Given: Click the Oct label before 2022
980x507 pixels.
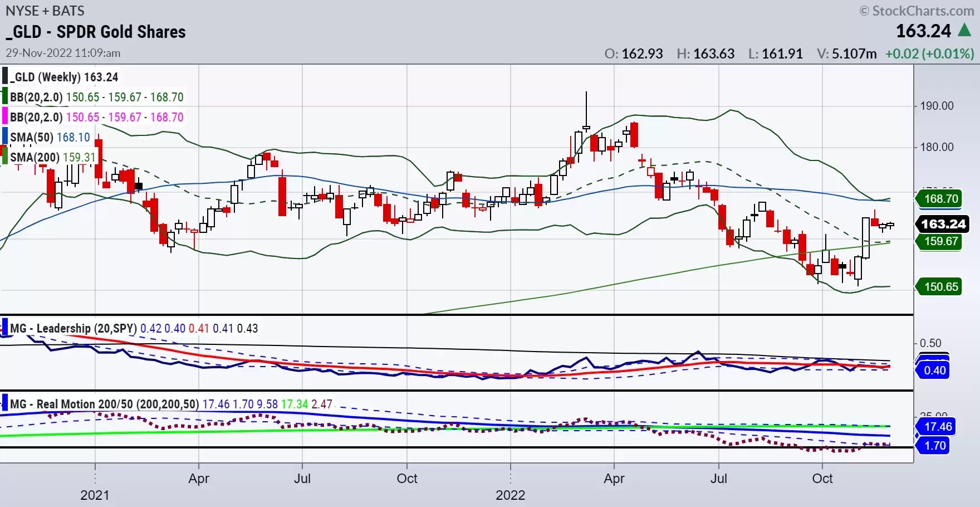Looking at the screenshot, I should 407,479.
